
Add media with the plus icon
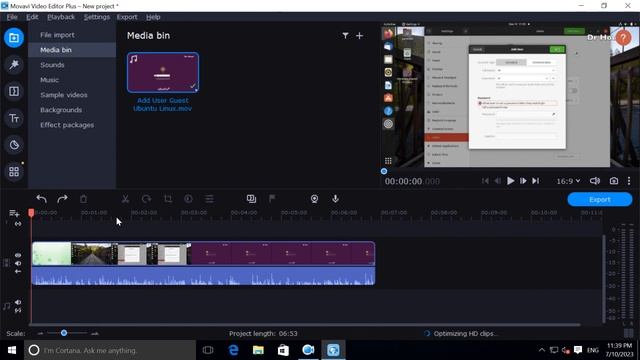tap(359, 36)
